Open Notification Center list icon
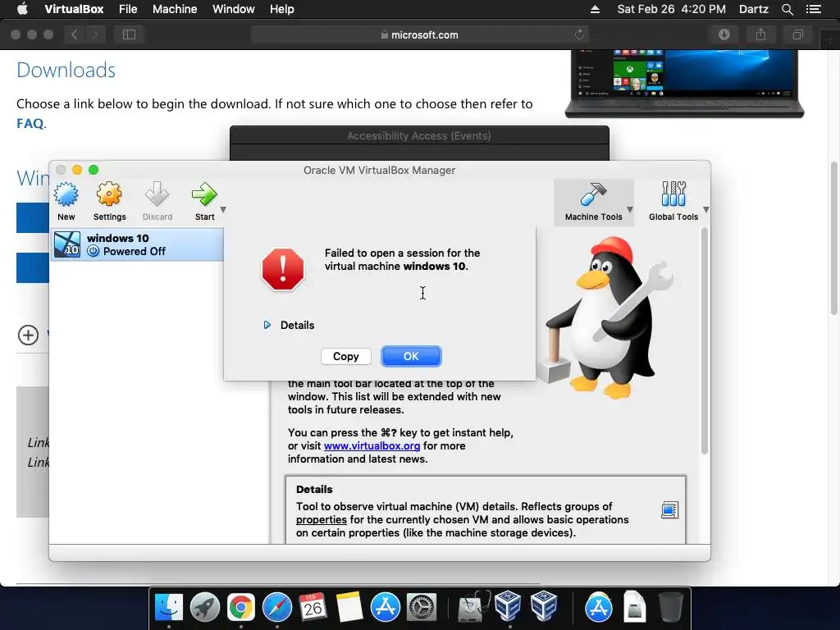 click(x=814, y=9)
